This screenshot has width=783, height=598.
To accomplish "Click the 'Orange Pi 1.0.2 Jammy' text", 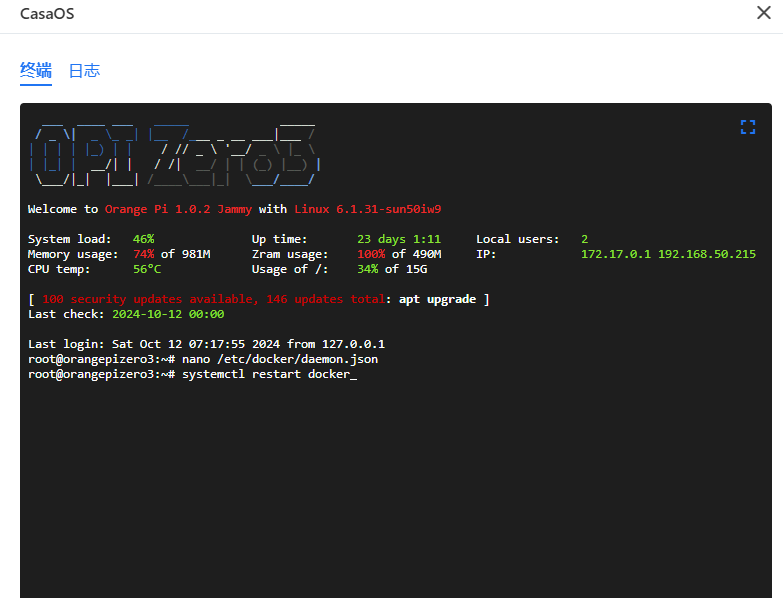I will click(178, 209).
